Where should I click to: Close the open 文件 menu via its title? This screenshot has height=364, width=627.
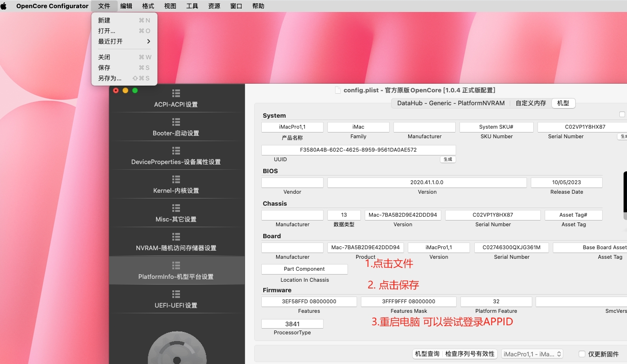104,6
